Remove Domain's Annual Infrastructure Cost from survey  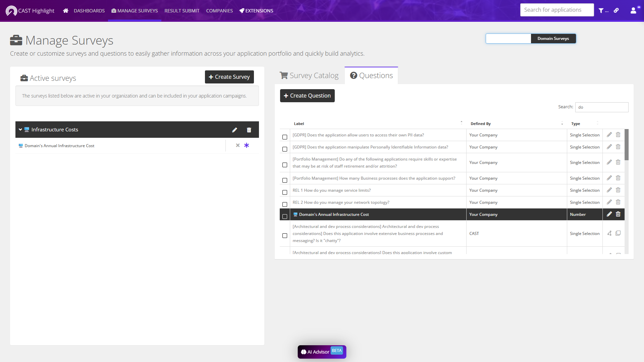(238, 145)
